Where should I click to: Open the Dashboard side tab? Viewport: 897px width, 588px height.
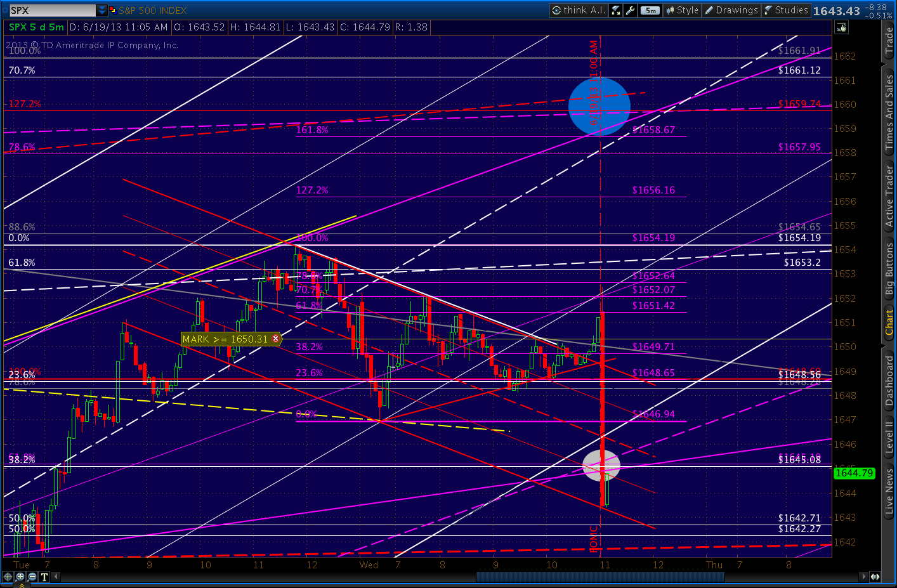click(889, 380)
